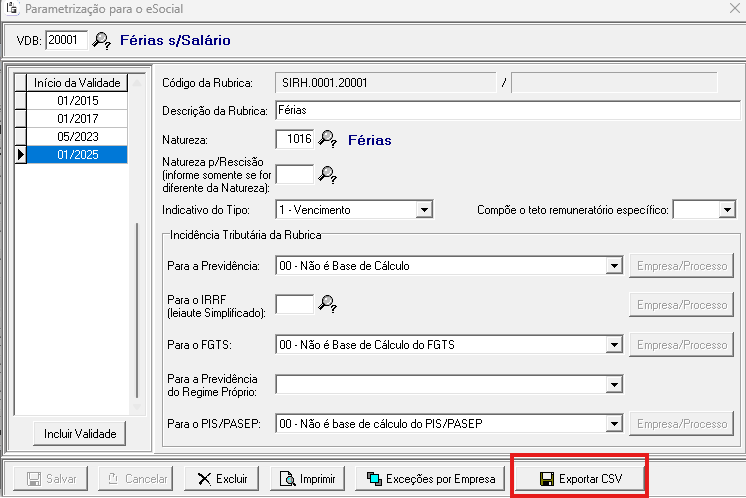Open the Compõe o teto remuneratório dropdown
Viewport: 746px width, 498px height.
pos(727,209)
